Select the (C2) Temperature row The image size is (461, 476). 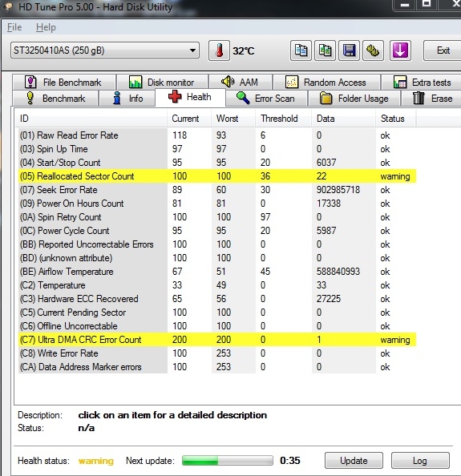[x=217, y=285]
